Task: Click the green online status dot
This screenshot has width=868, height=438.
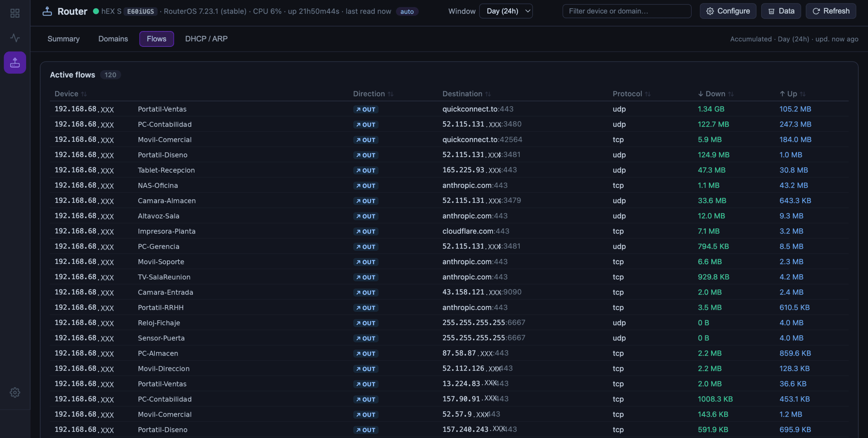Action: (96, 11)
